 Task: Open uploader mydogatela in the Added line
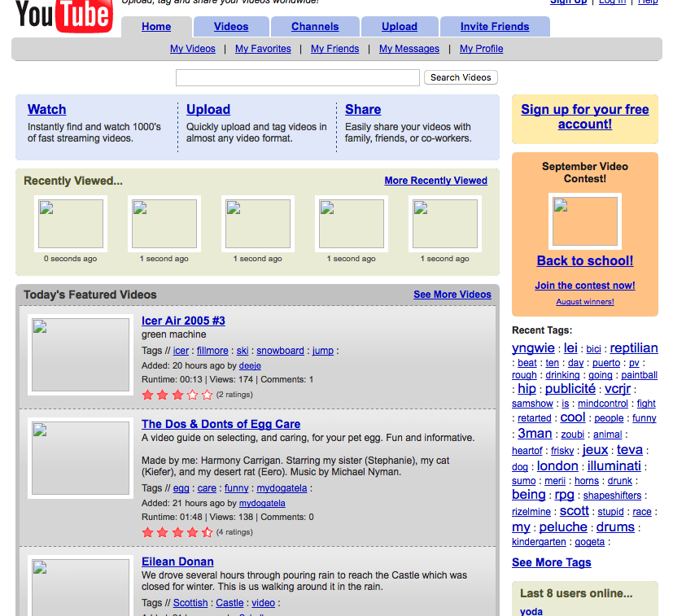click(262, 503)
